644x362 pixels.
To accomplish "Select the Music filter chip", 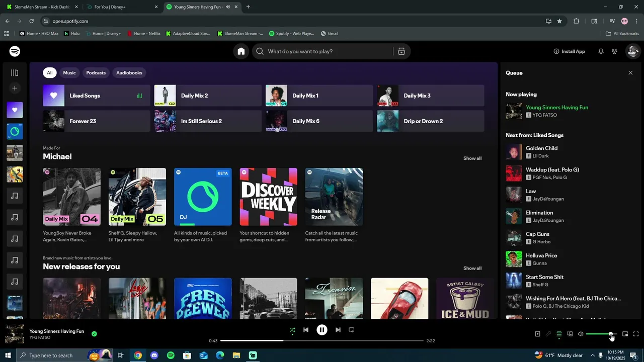I will [x=69, y=73].
